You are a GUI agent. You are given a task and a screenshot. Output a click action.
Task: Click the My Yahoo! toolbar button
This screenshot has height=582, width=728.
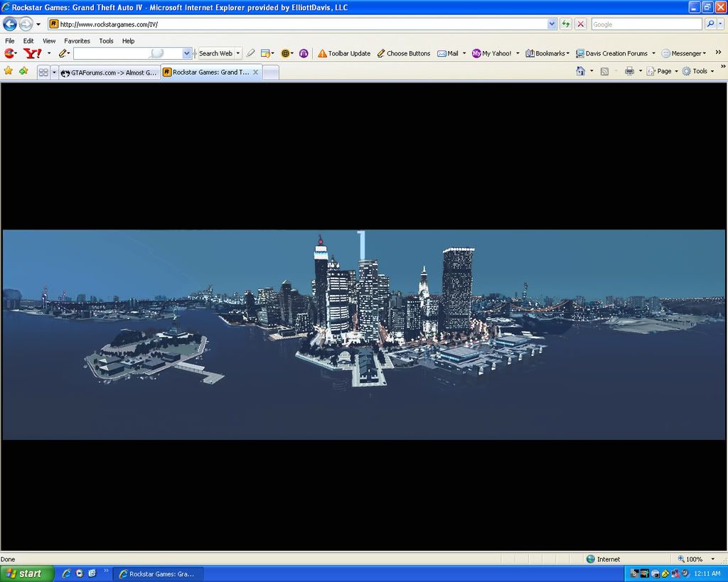(x=492, y=53)
